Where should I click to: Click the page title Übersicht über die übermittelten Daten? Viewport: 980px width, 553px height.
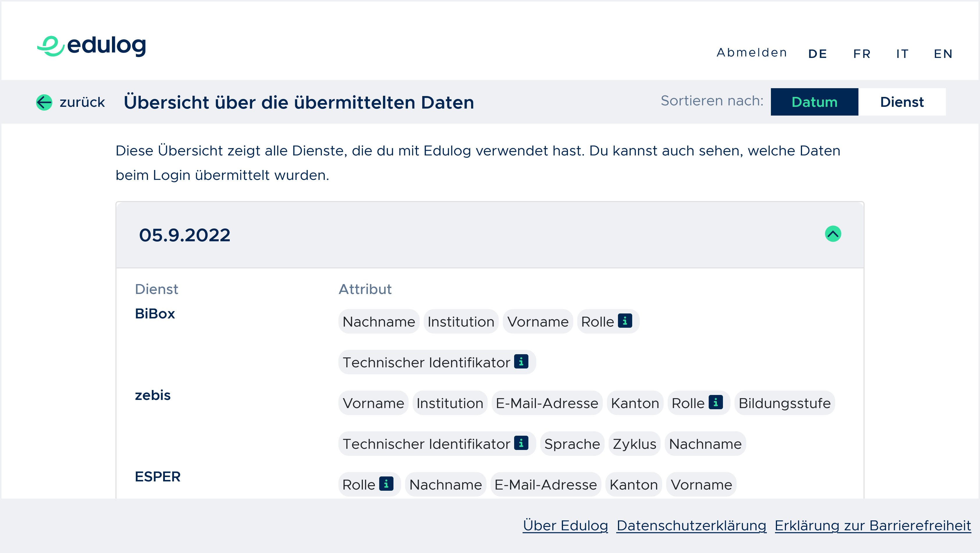(x=299, y=102)
